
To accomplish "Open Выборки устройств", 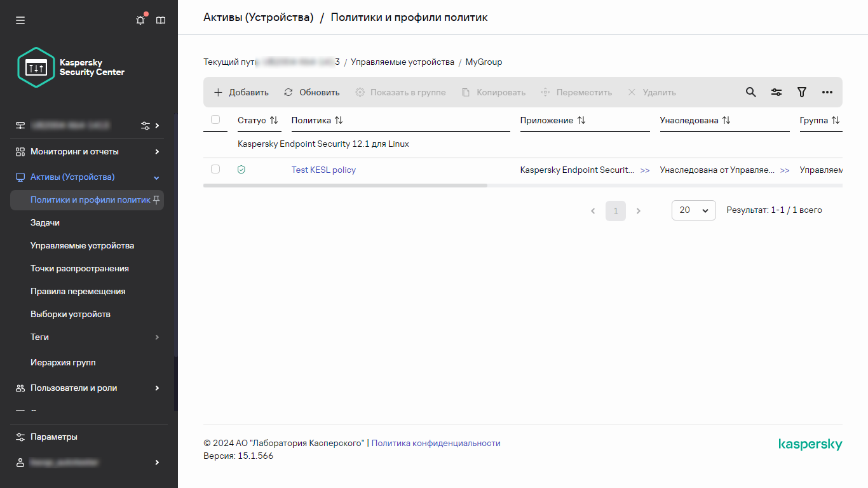I will 71,314.
